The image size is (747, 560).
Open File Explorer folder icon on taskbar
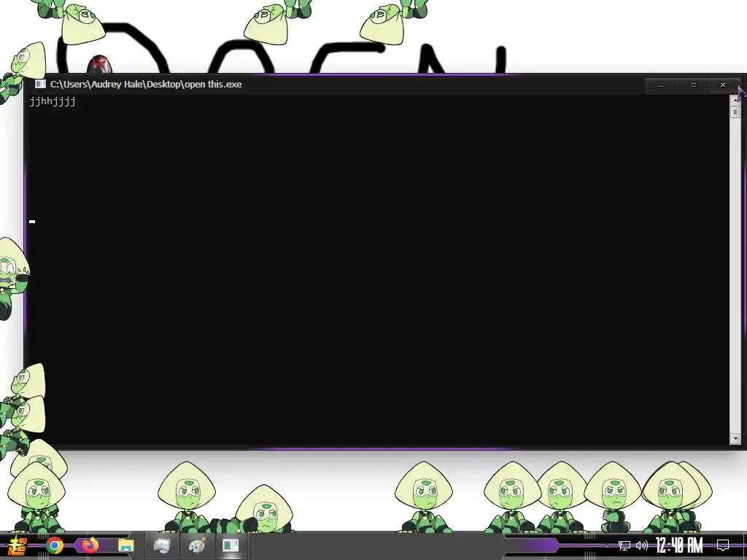pyautogui.click(x=125, y=545)
